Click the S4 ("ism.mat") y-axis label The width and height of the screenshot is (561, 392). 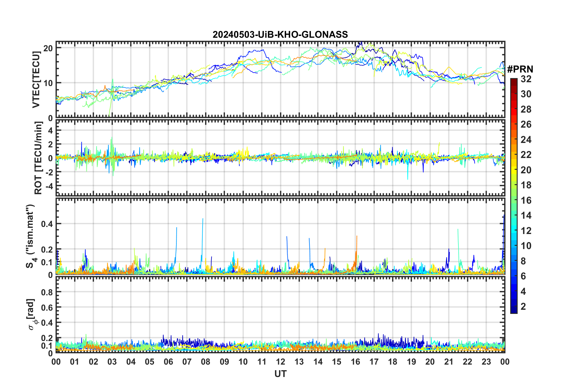pyautogui.click(x=31, y=236)
